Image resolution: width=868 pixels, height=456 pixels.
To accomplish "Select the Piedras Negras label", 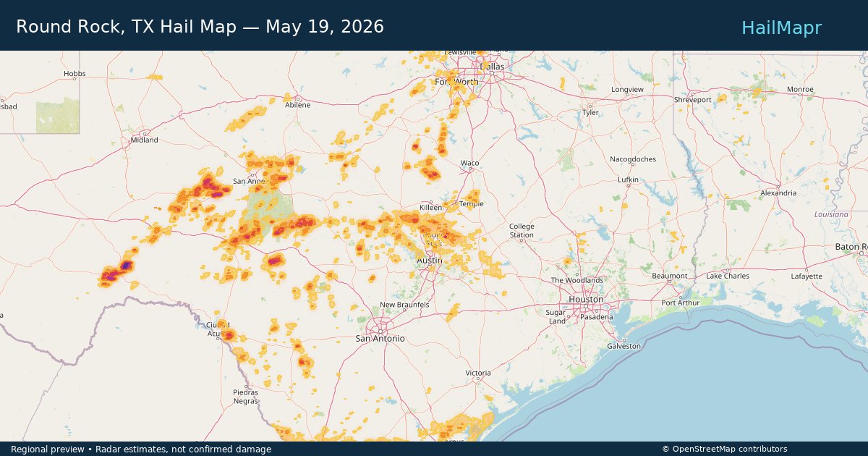I will point(246,397).
